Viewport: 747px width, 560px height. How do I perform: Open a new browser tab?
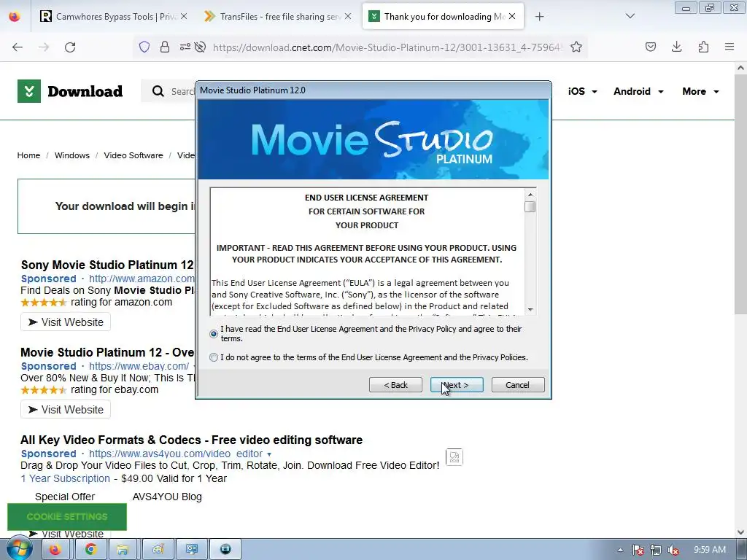pyautogui.click(x=539, y=17)
